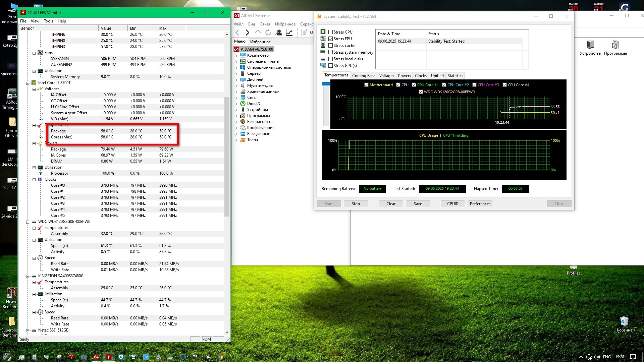Click the report document toolbar icon
The width and height of the screenshot is (644, 362).
pos(304,33)
